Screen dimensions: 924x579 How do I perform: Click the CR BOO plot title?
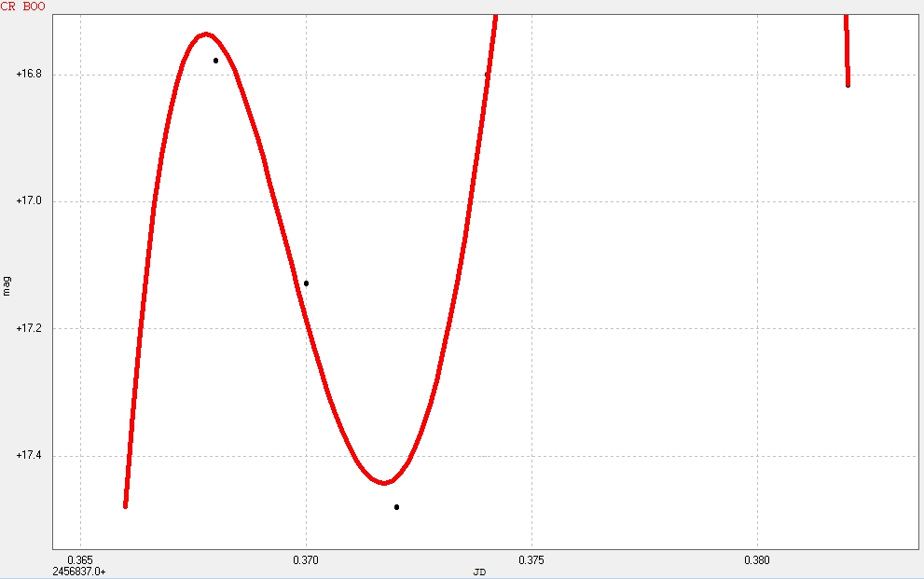click(22, 7)
